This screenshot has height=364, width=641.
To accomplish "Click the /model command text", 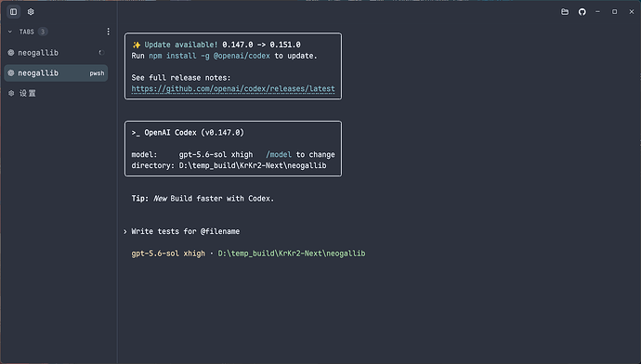I will 279,154.
